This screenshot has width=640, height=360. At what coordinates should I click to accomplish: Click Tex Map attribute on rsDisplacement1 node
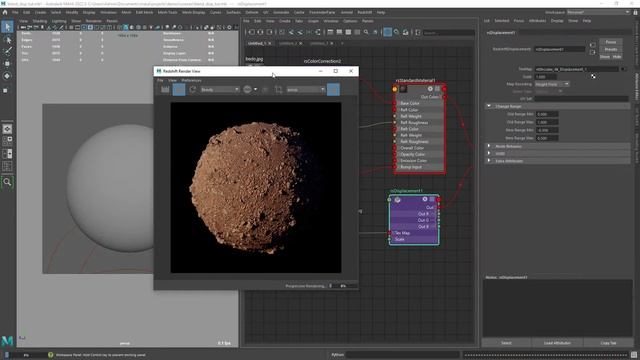(402, 233)
